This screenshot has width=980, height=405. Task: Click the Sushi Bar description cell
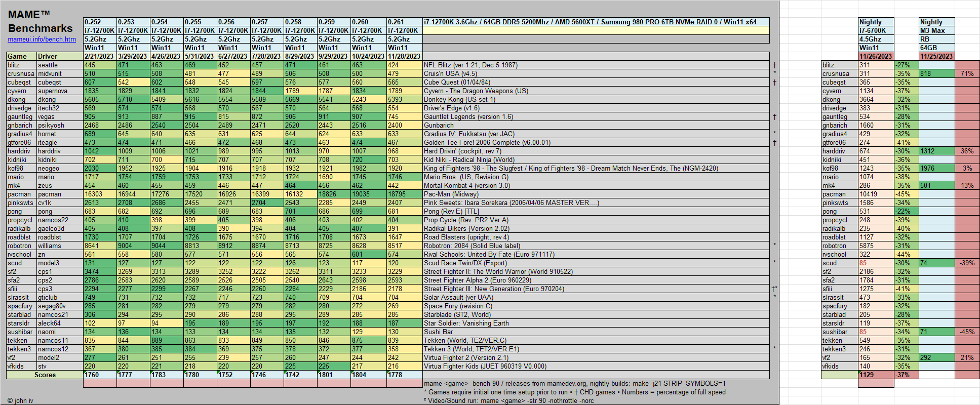tap(596, 332)
